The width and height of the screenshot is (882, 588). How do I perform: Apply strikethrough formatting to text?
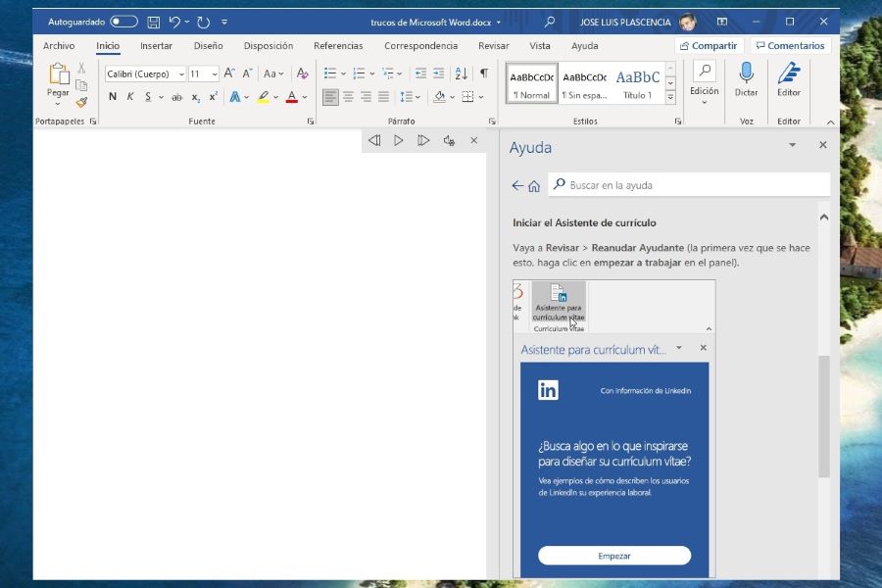coord(176,98)
